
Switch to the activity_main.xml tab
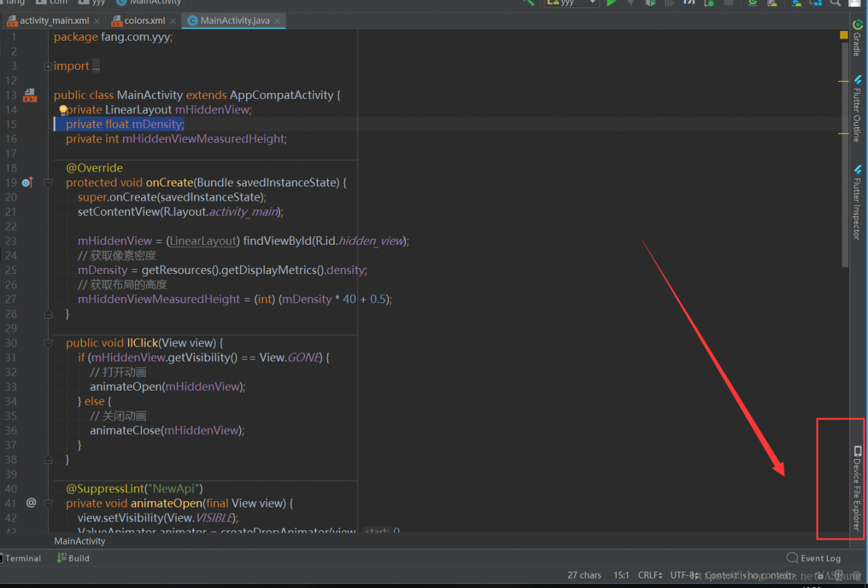click(54, 20)
